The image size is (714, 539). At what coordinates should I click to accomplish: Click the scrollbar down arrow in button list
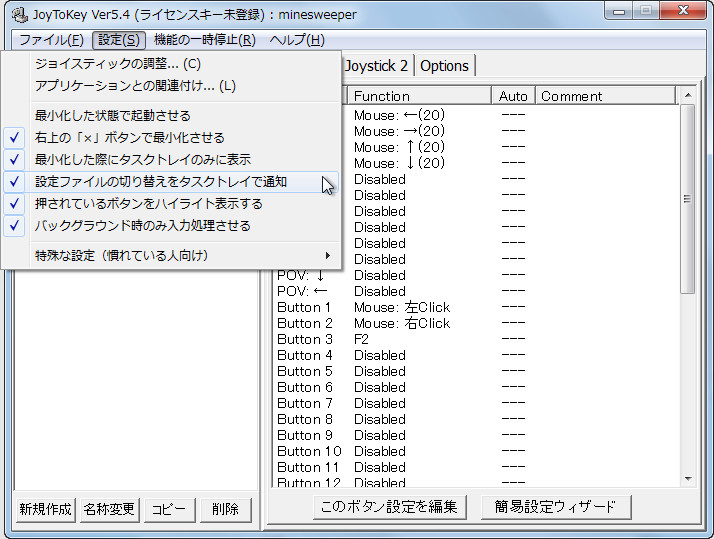[x=688, y=479]
